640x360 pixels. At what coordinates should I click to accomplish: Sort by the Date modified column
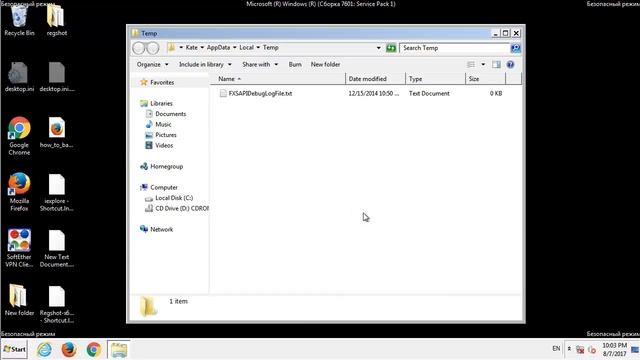click(x=375, y=79)
